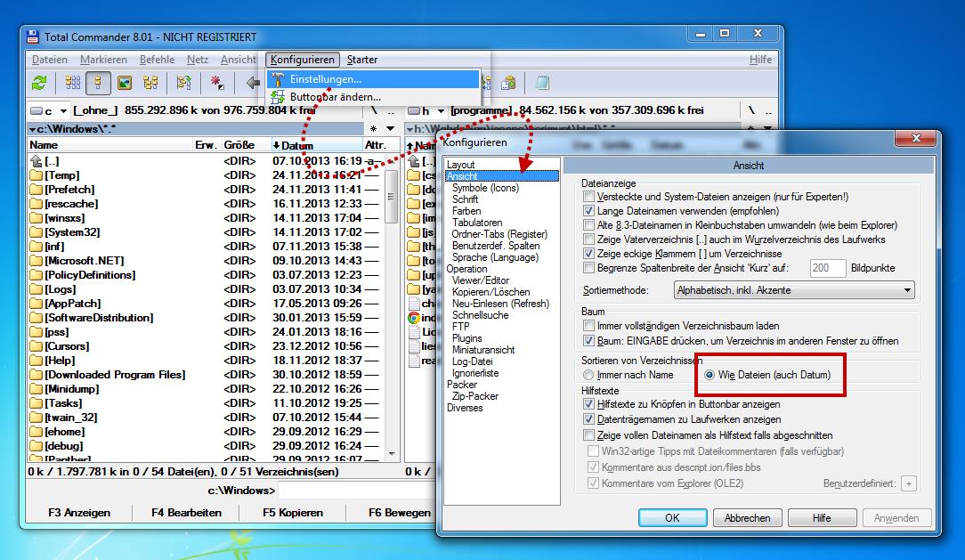Select Farben in the settings tree
965x560 pixels.
(x=466, y=211)
